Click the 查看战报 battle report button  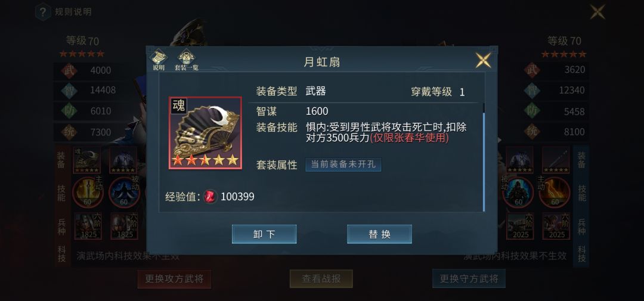coord(321,279)
